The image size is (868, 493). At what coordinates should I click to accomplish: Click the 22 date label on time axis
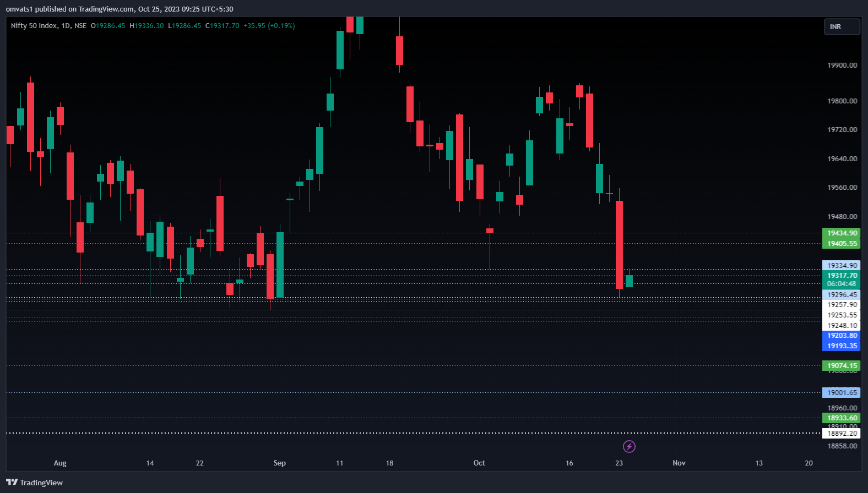tap(199, 463)
